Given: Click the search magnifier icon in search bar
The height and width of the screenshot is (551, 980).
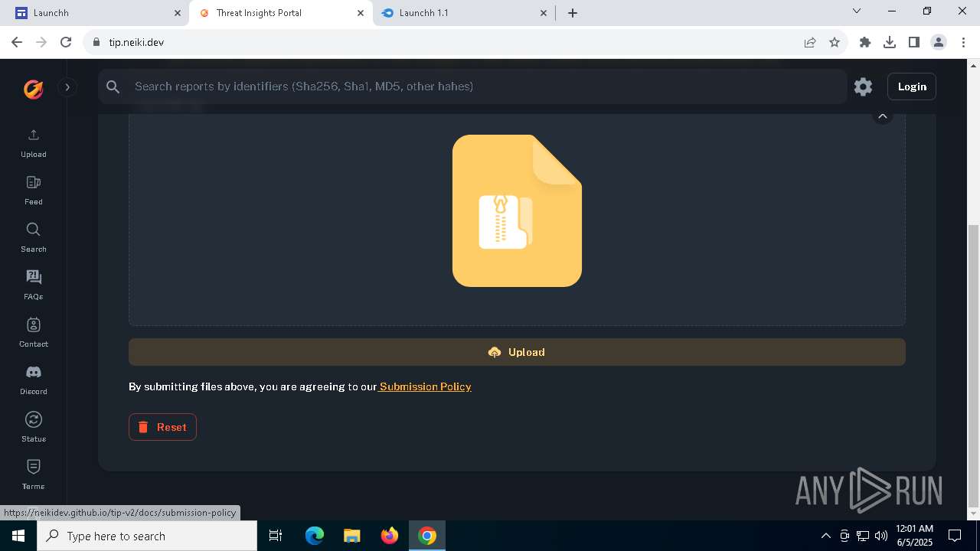Looking at the screenshot, I should click(x=113, y=86).
